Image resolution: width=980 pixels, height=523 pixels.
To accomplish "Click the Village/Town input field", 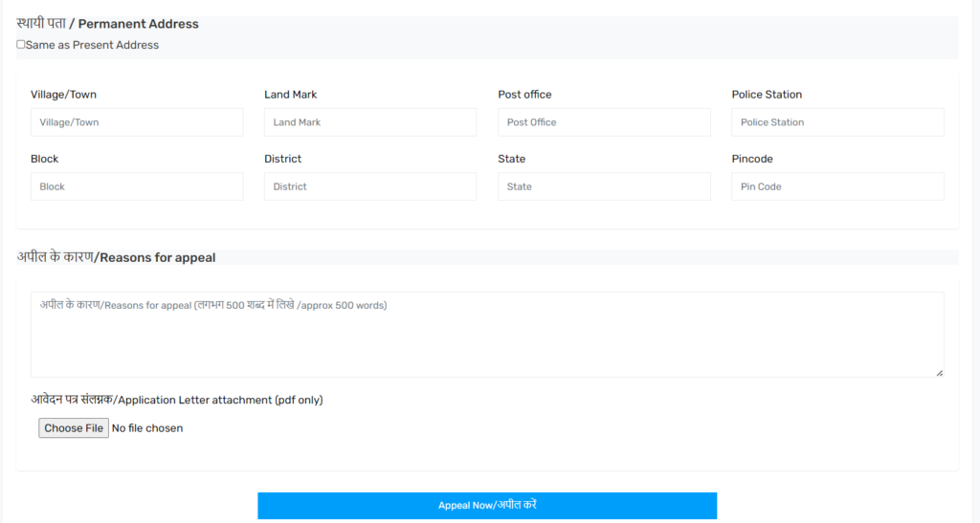I will (x=137, y=122).
